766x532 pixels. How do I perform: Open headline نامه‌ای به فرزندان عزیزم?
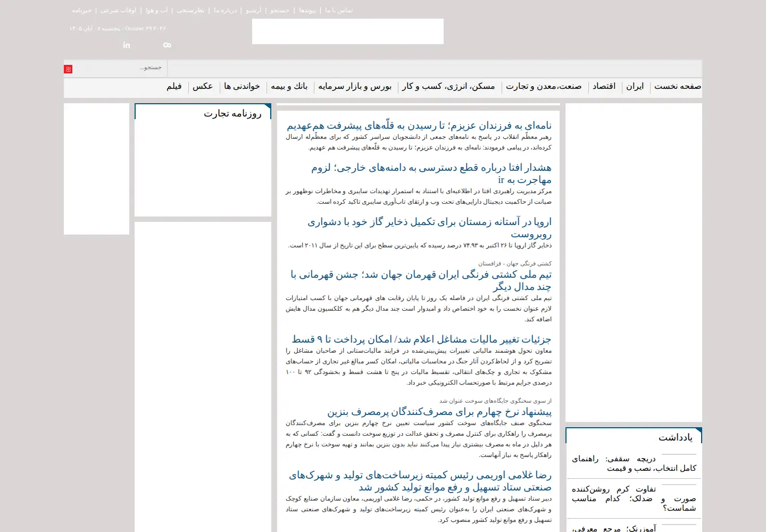(x=419, y=126)
